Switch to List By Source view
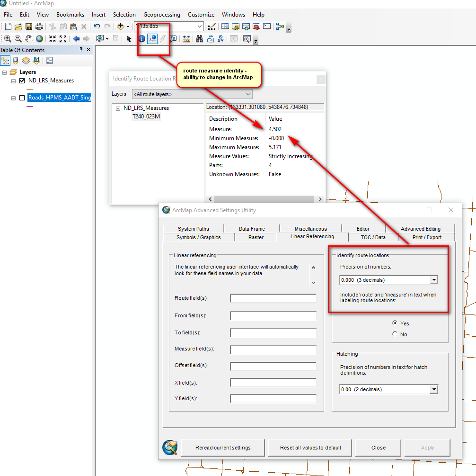 (15, 60)
